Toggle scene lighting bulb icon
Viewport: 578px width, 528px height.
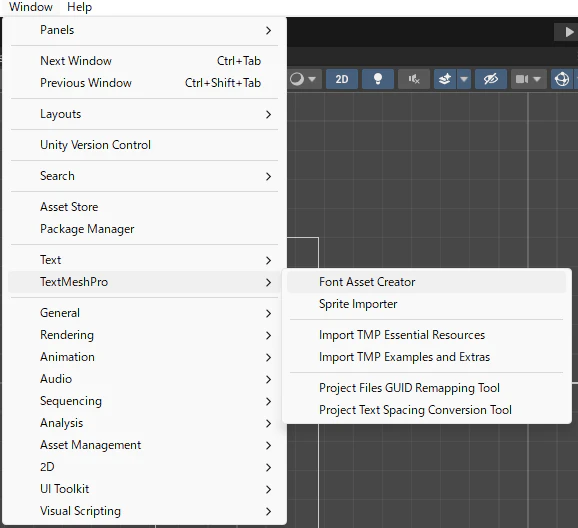(x=378, y=79)
